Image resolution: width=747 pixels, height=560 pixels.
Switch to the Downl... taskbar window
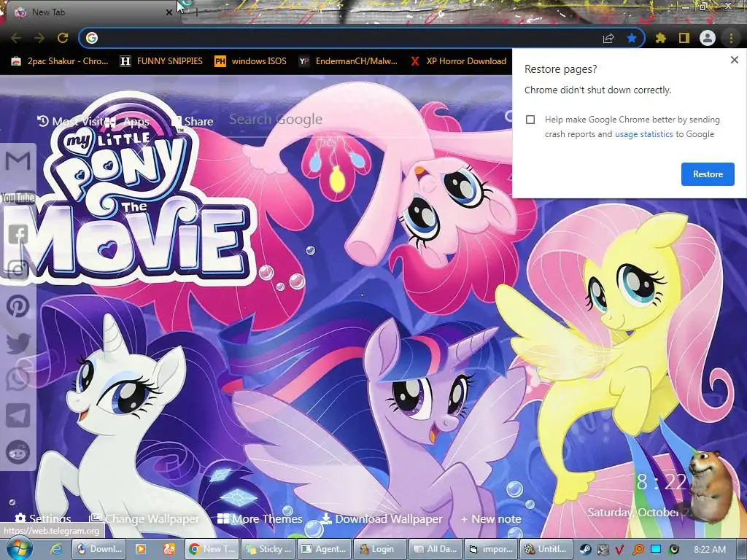click(x=99, y=549)
